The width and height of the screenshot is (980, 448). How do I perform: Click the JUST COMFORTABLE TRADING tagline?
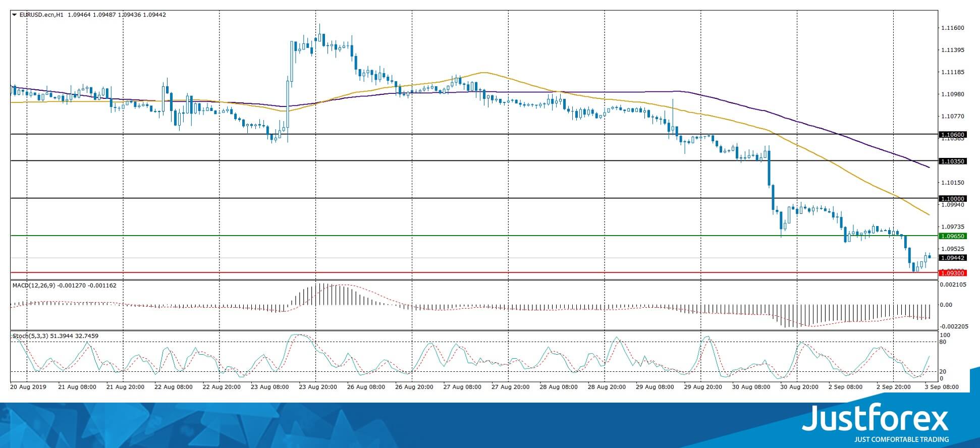901,439
